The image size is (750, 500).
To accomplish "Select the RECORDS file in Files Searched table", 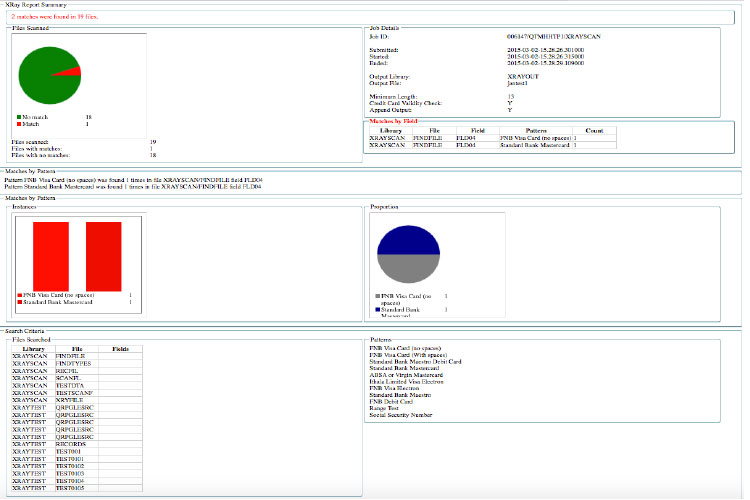I will [74, 444].
